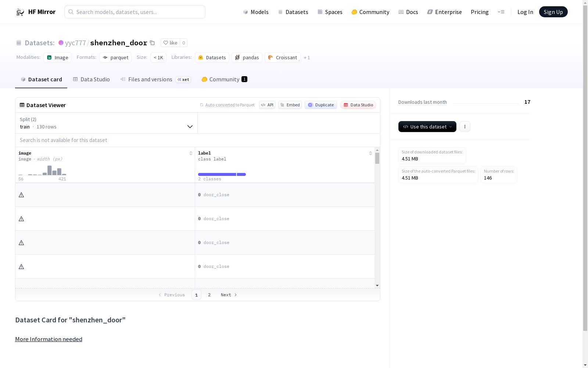Select page 1 in pagination
The height and width of the screenshot is (368, 588).
pos(196,295)
